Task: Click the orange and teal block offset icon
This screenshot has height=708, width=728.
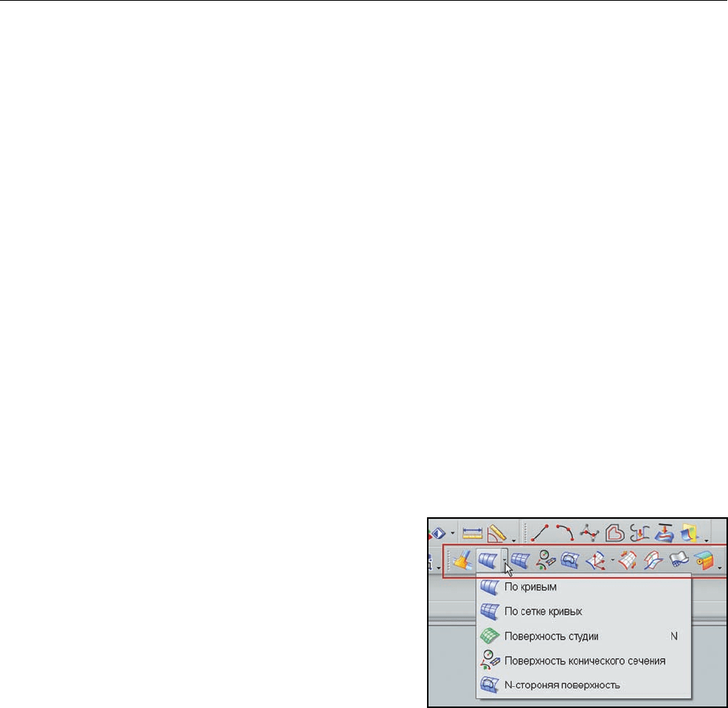Action: [x=704, y=560]
